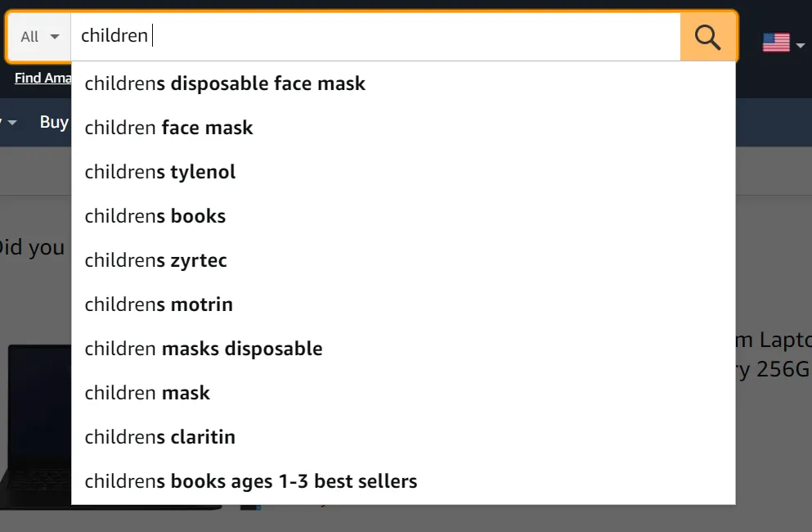Screen dimensions: 812x532
Task: Click the magnifying glass search button
Action: (707, 37)
